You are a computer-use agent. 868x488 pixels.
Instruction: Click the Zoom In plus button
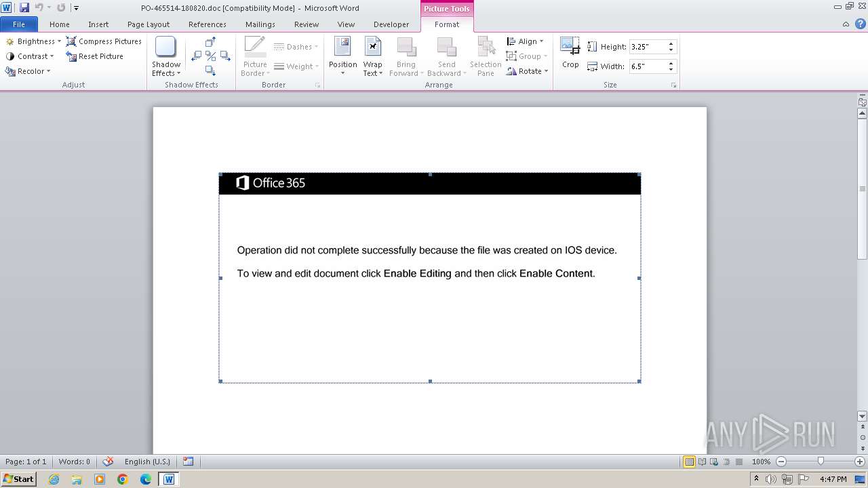click(x=860, y=462)
